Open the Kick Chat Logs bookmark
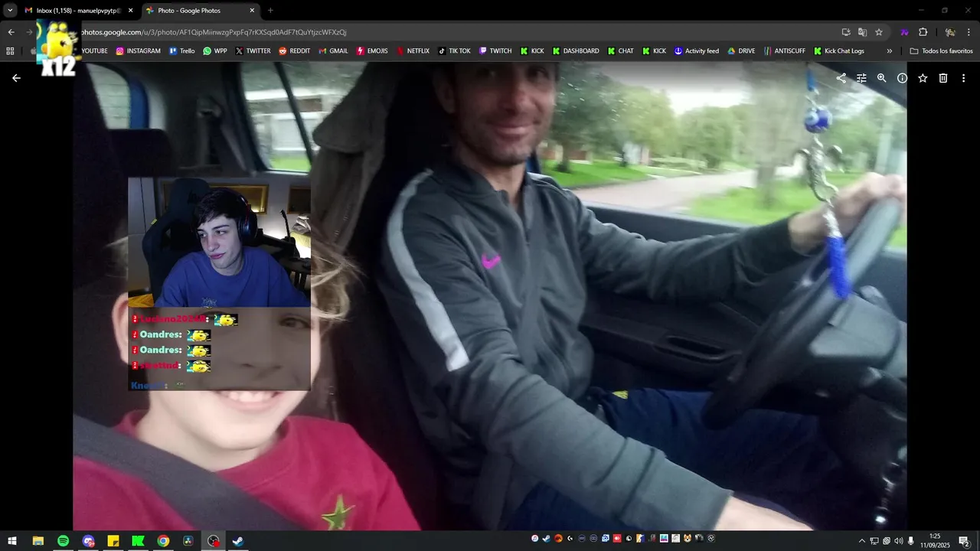The height and width of the screenshot is (551, 980). coord(838,51)
